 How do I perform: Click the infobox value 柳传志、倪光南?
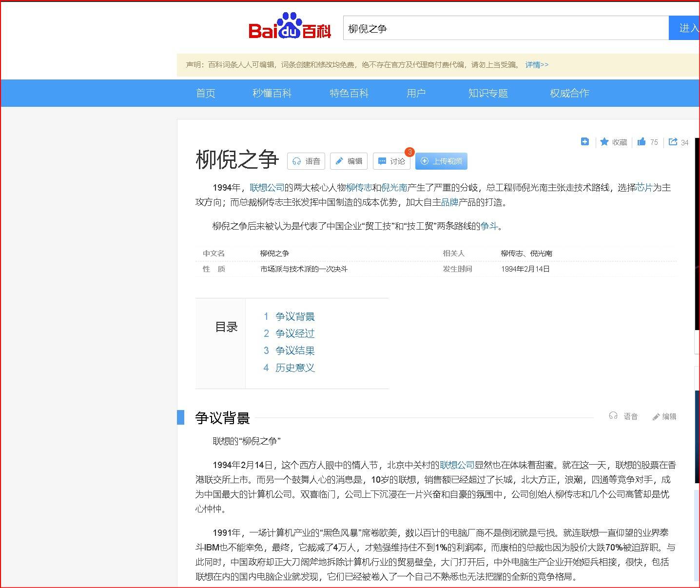pyautogui.click(x=526, y=253)
